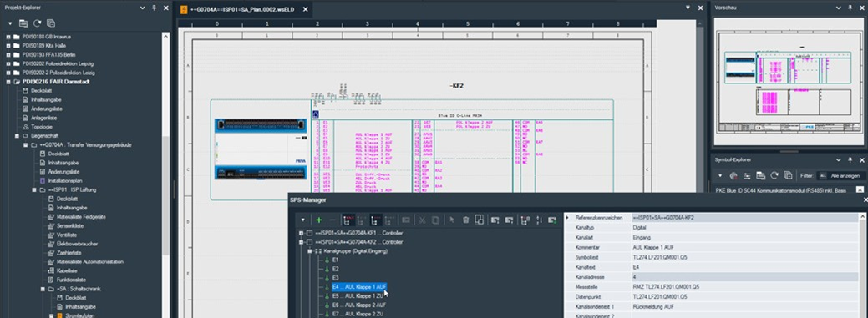Collapse the G0704A-KF2 Controller node
This screenshot has height=318, width=868.
[x=302, y=242]
